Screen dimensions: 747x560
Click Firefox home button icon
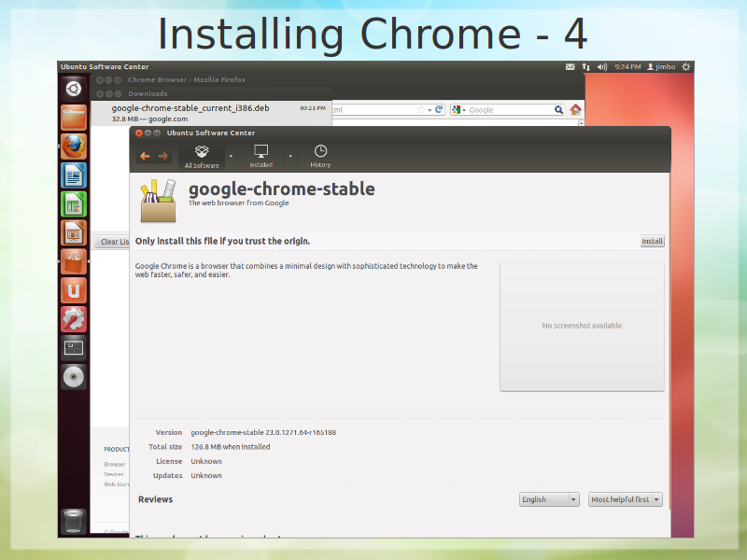coord(575,110)
